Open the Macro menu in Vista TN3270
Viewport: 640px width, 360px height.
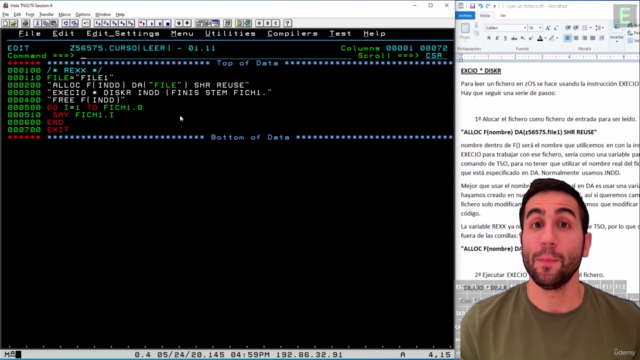64,14
